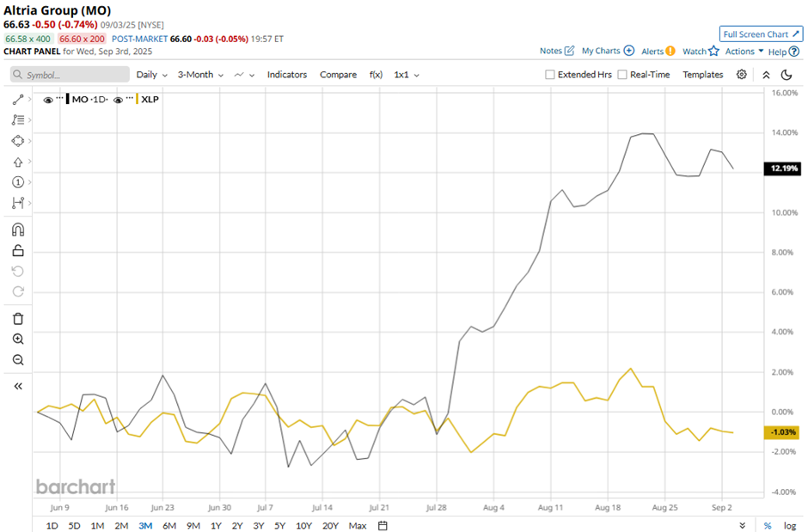This screenshot has width=808, height=532.
Task: Hide the MO series eye icon
Action: pyautogui.click(x=48, y=100)
